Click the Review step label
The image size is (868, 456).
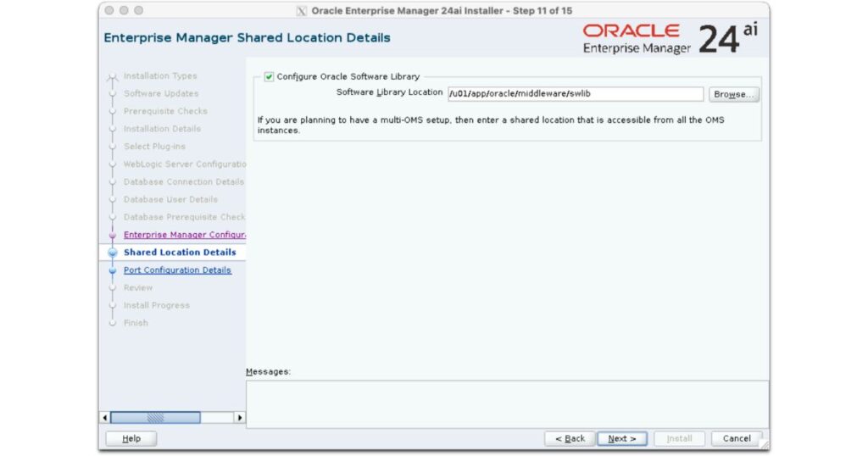138,288
